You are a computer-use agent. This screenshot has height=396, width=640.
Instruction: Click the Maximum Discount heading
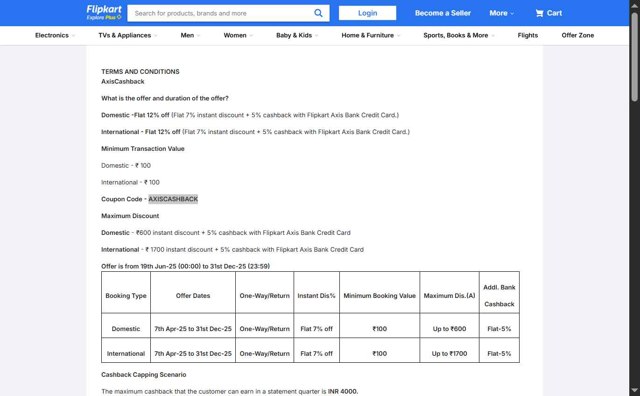[x=130, y=216]
